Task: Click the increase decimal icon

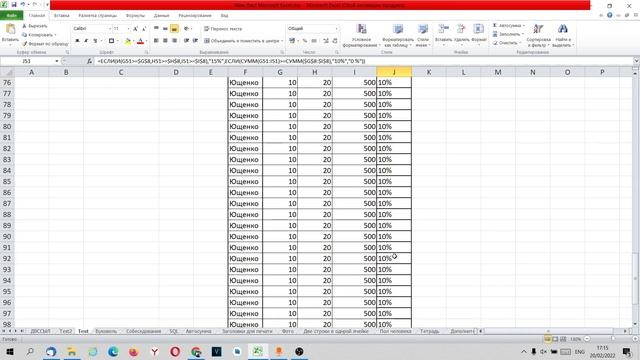Action: [x=326, y=41]
